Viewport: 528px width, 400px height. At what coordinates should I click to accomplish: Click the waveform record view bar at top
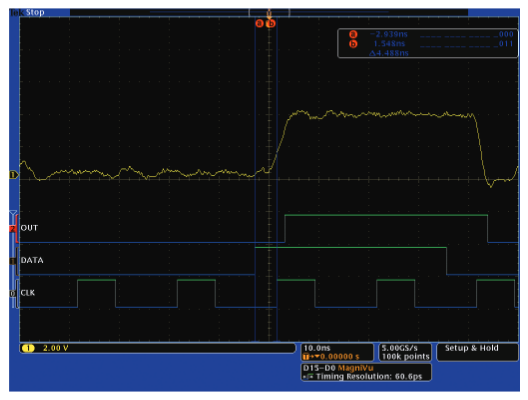point(269,12)
